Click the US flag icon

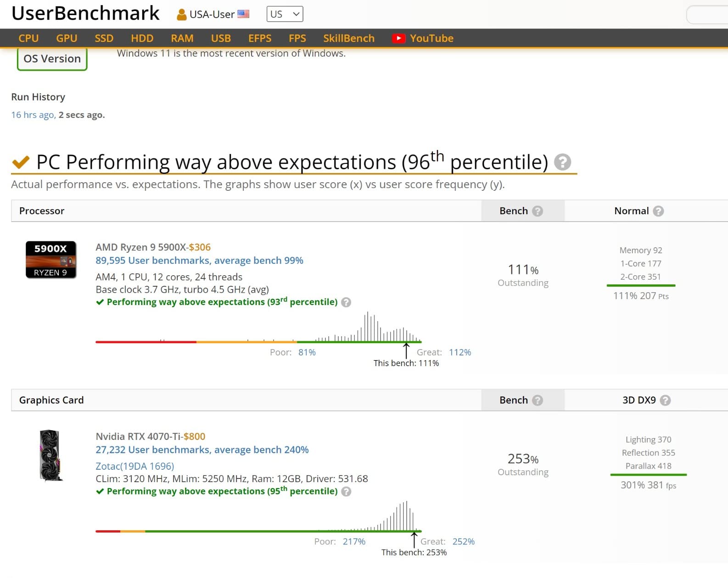coord(243,14)
